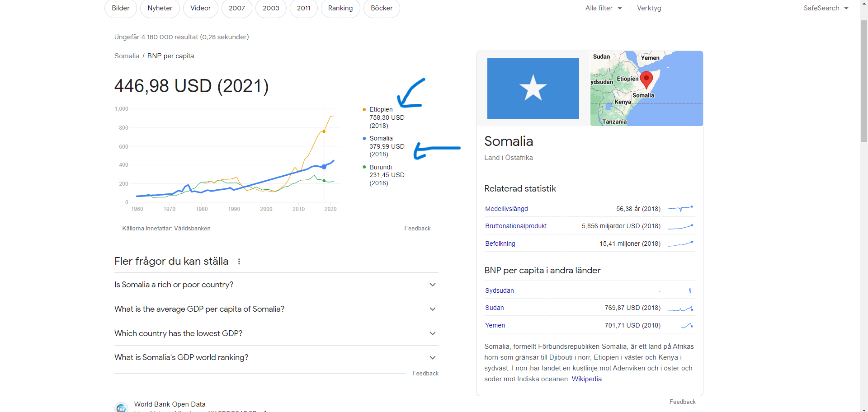
Task: Click the Befolkning trend sparkline icon
Action: tap(680, 243)
